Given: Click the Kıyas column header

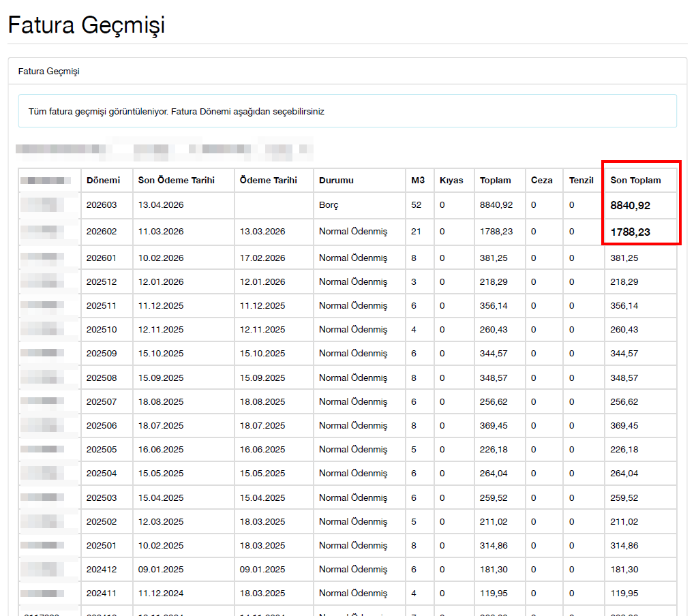Looking at the screenshot, I should (x=451, y=180).
